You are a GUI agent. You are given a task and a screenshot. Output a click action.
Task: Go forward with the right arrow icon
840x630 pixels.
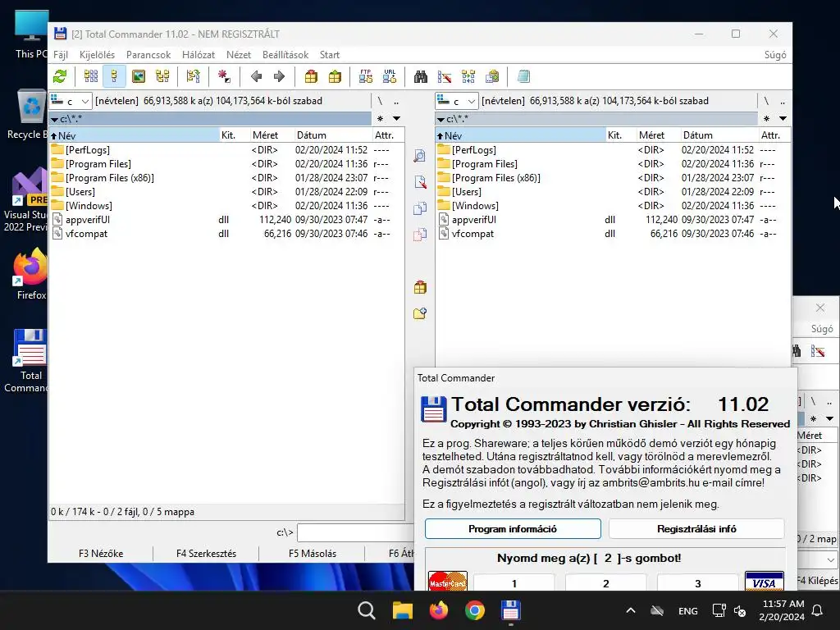click(279, 76)
